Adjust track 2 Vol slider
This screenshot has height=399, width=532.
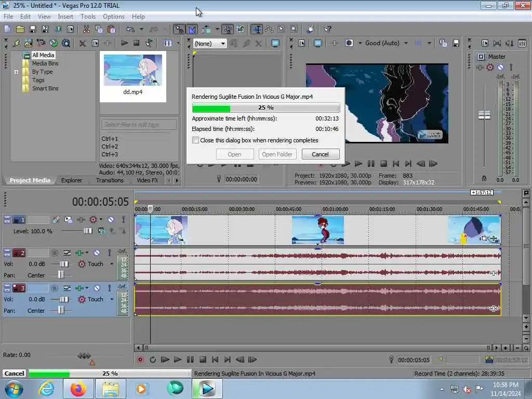click(64, 263)
